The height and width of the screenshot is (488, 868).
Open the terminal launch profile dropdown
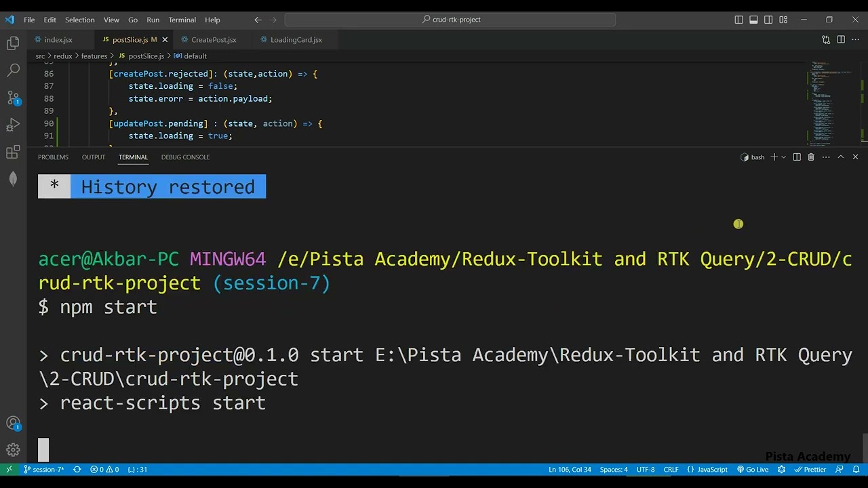point(783,157)
